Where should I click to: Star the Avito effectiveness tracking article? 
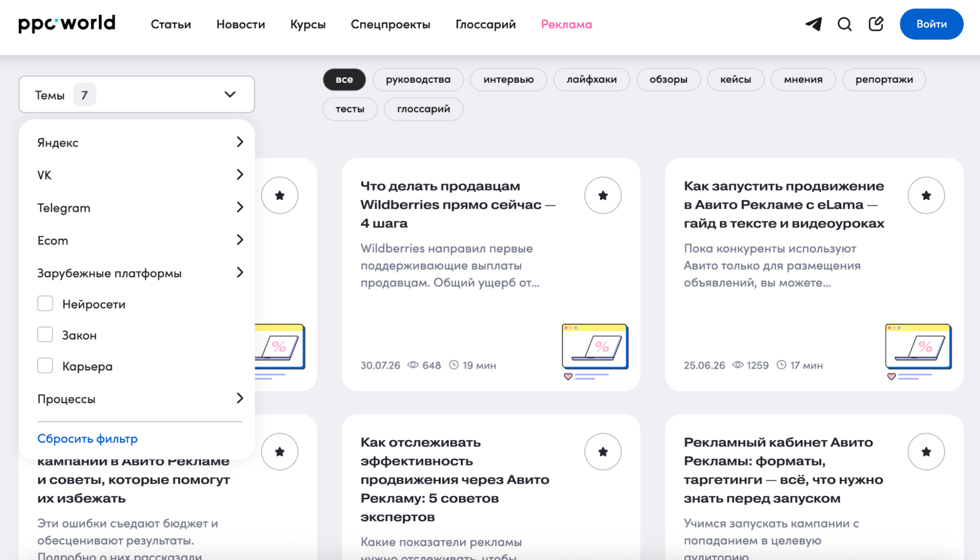click(603, 452)
